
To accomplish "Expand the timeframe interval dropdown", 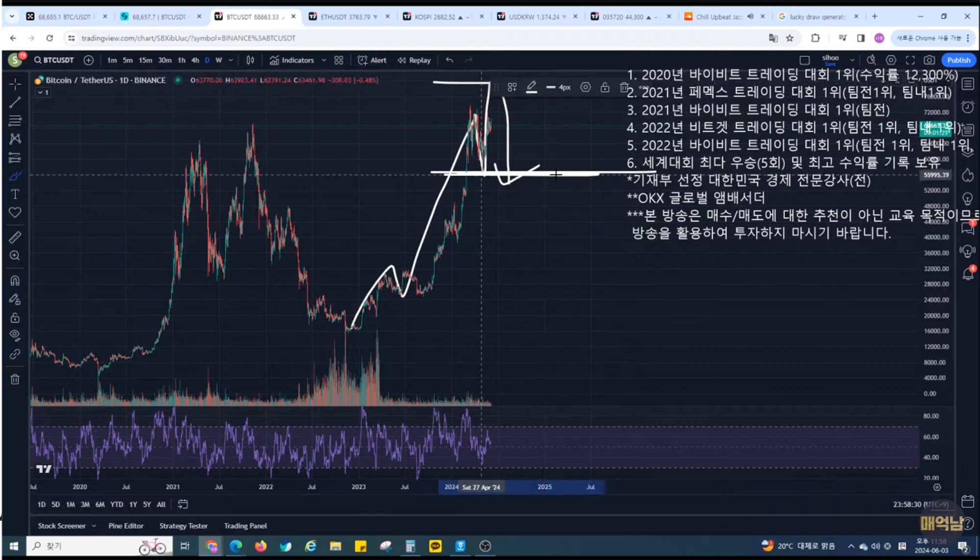I will point(231,60).
